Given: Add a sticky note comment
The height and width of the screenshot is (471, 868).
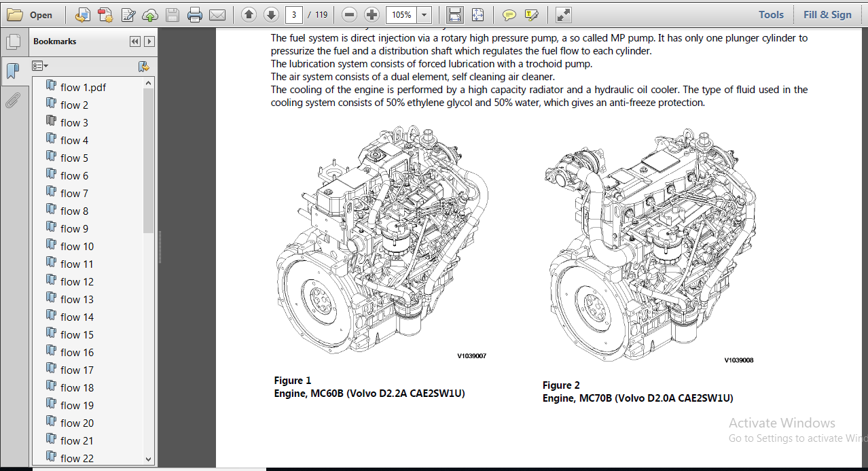Looking at the screenshot, I should click(509, 14).
